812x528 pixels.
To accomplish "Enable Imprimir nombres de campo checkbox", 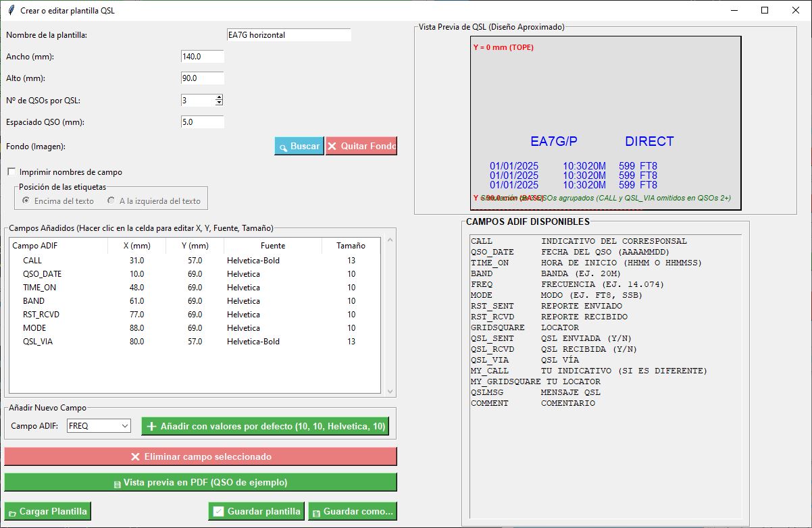I will 11,172.
